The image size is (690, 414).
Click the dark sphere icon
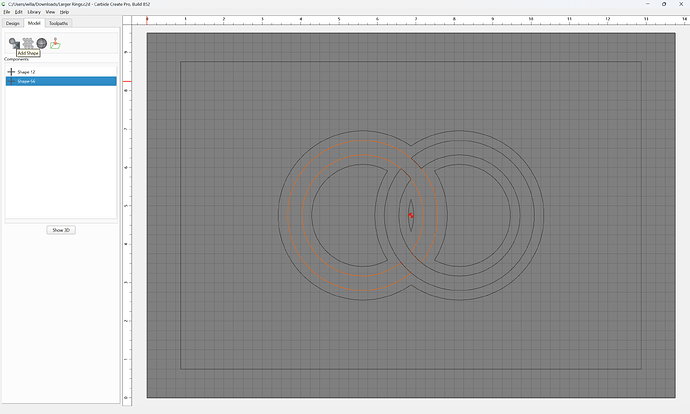[x=42, y=43]
